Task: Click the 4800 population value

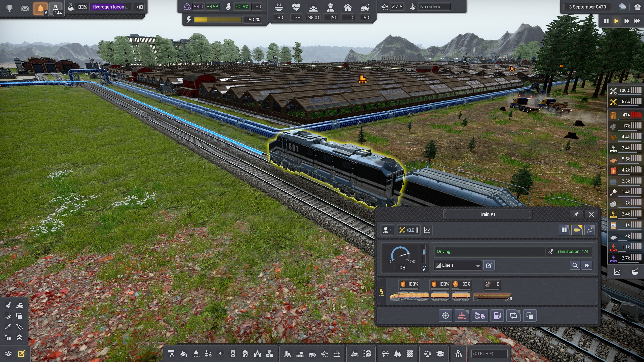Action: pyautogui.click(x=313, y=17)
